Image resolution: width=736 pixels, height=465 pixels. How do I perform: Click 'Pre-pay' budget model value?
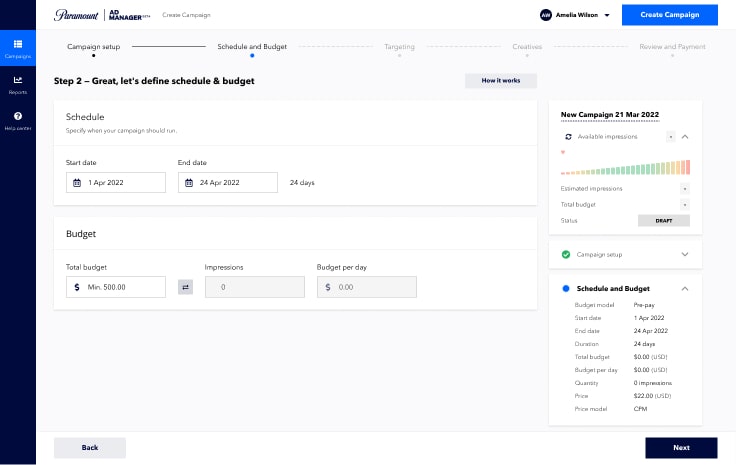click(x=644, y=305)
